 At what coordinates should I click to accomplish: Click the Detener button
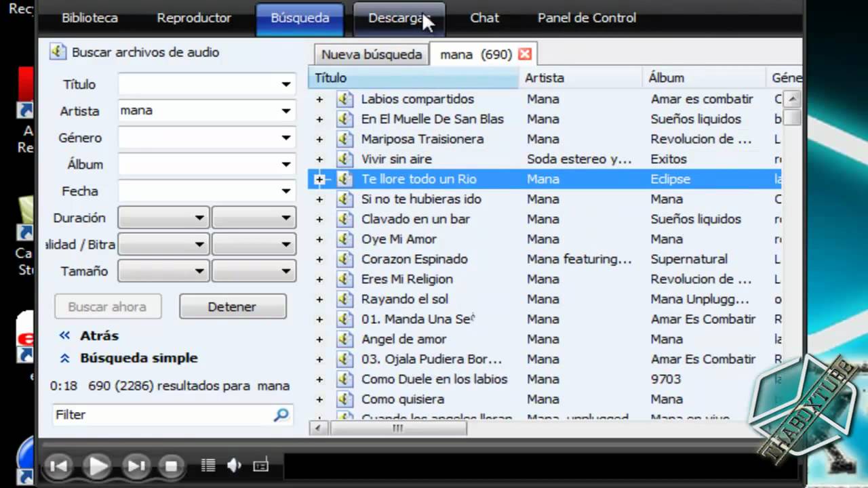(233, 306)
